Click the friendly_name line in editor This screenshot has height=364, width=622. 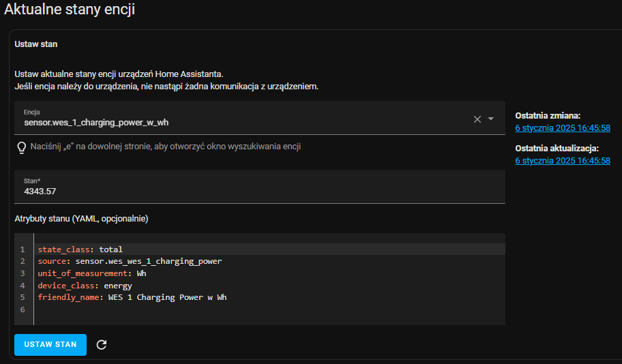pos(270,297)
